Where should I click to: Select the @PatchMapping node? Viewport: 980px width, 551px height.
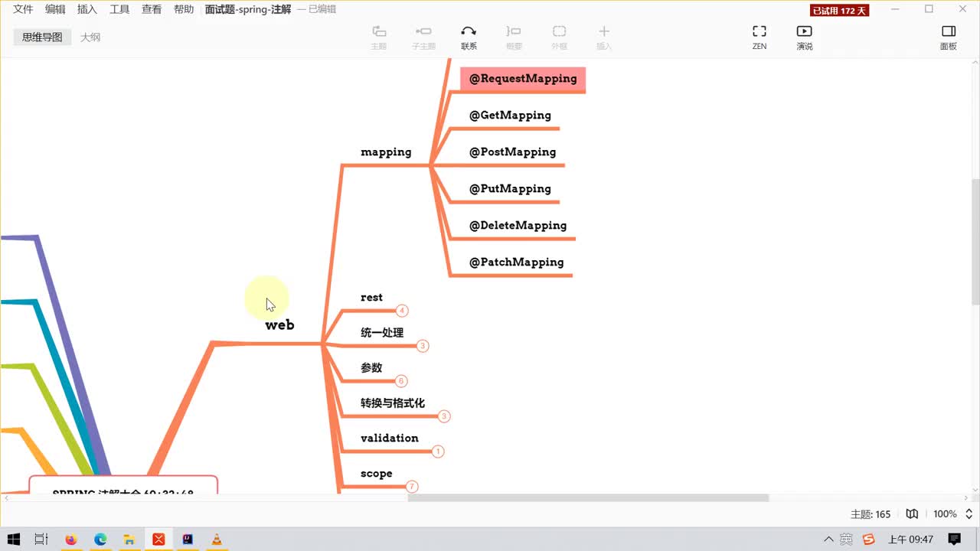[516, 262]
